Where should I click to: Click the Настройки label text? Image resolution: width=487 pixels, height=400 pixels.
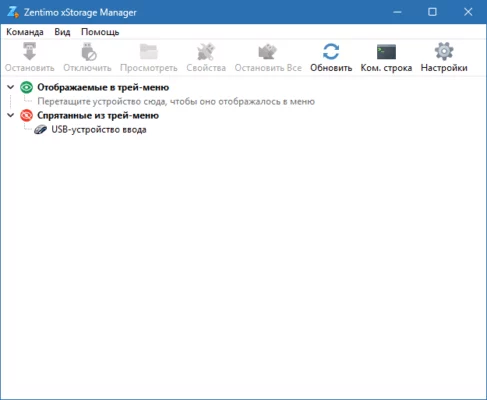[x=444, y=68]
